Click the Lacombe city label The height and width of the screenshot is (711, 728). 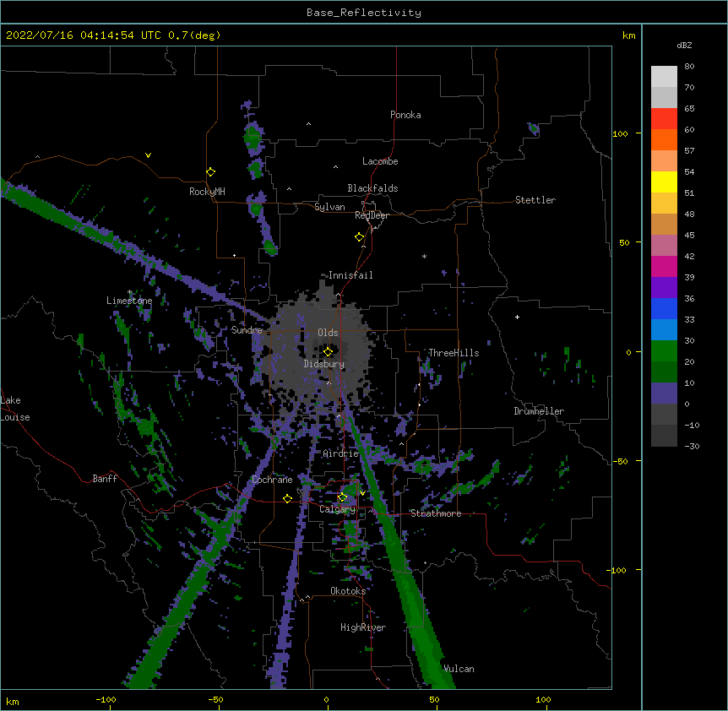380,161
